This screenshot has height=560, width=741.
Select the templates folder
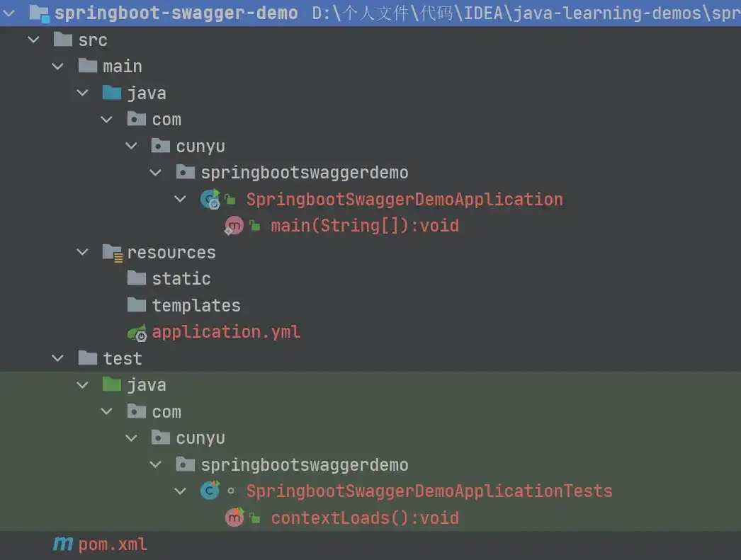click(196, 306)
